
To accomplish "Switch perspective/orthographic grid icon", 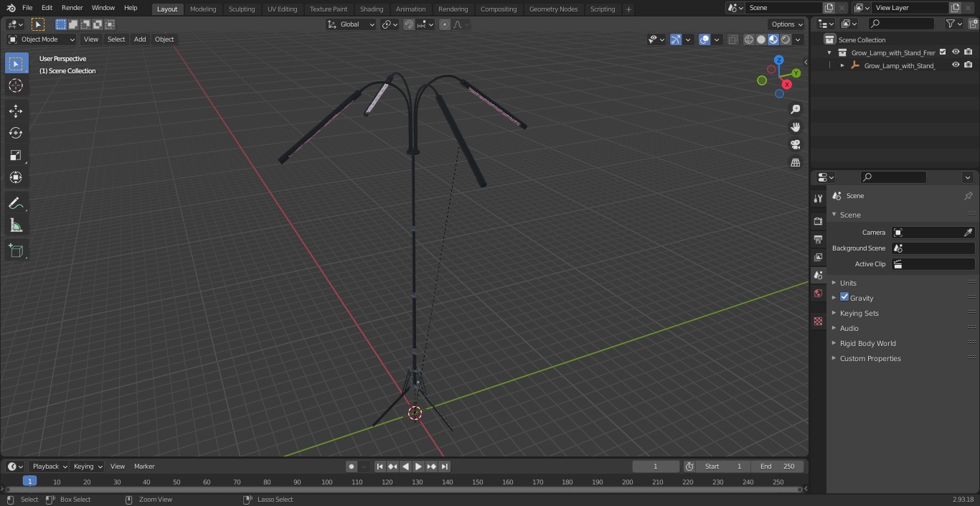I will coord(795,163).
